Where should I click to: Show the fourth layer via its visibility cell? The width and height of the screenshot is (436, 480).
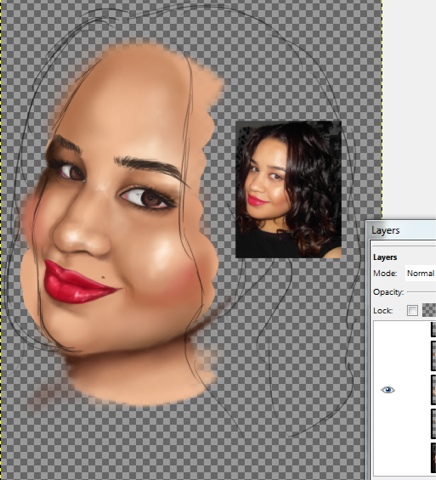[388, 424]
